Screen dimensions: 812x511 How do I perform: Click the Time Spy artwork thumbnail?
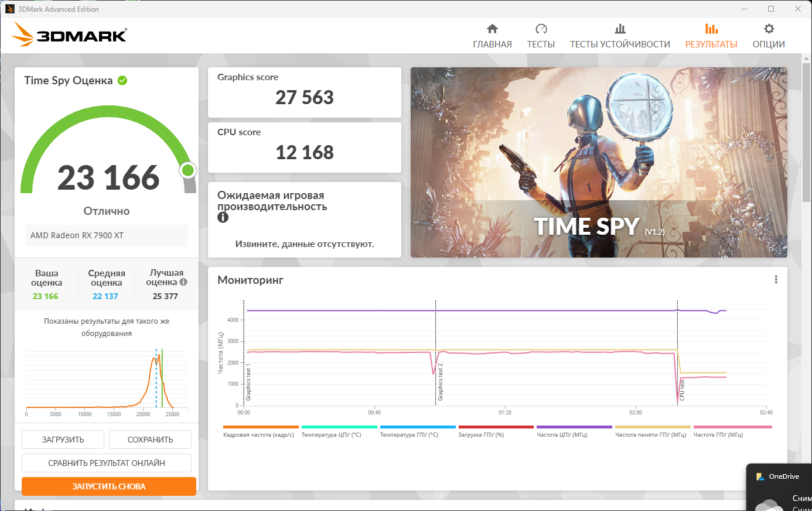(599, 162)
